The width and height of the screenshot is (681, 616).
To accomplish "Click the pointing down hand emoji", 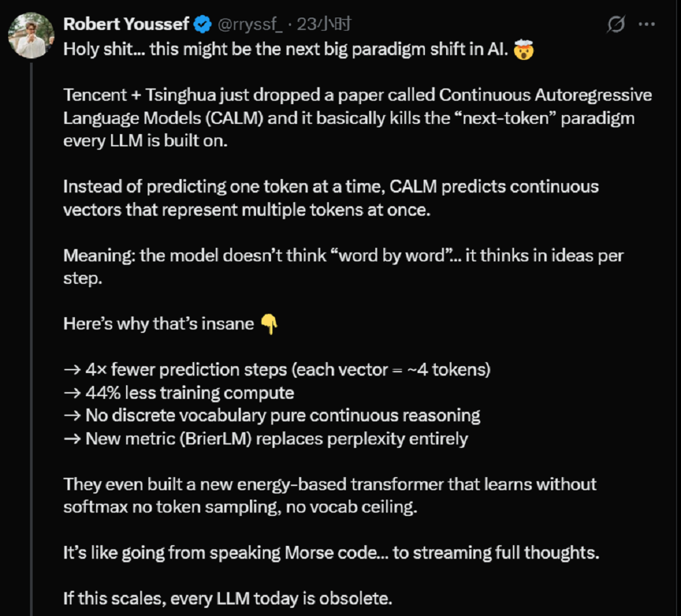I will click(x=270, y=325).
